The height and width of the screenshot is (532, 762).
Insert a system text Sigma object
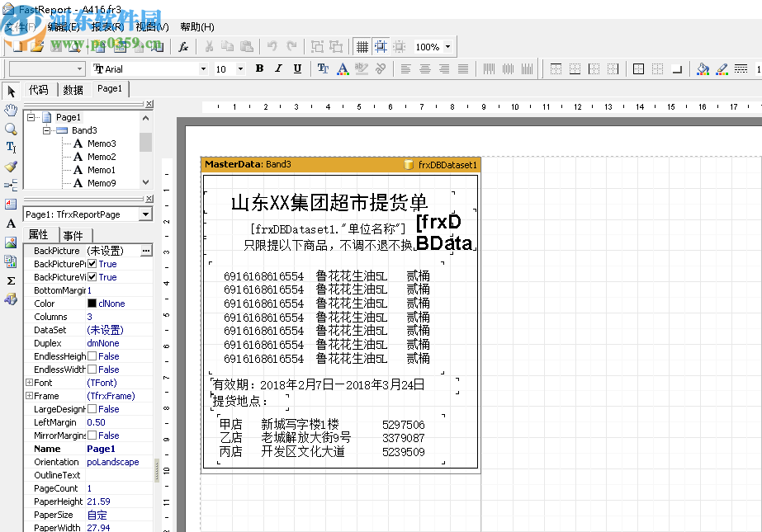(x=11, y=280)
